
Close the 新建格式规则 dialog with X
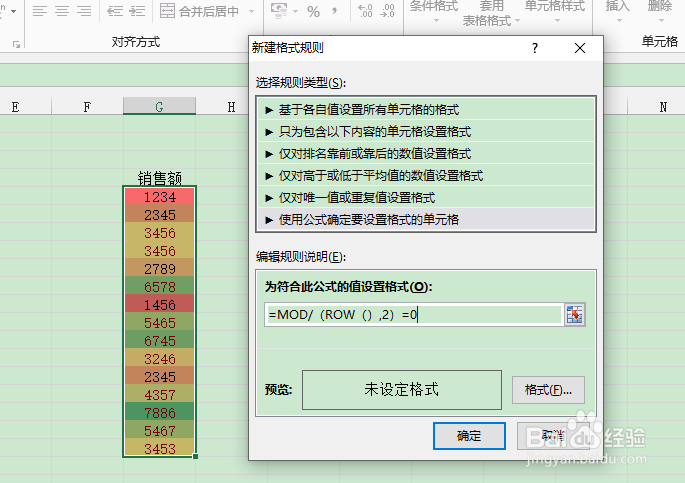point(580,48)
